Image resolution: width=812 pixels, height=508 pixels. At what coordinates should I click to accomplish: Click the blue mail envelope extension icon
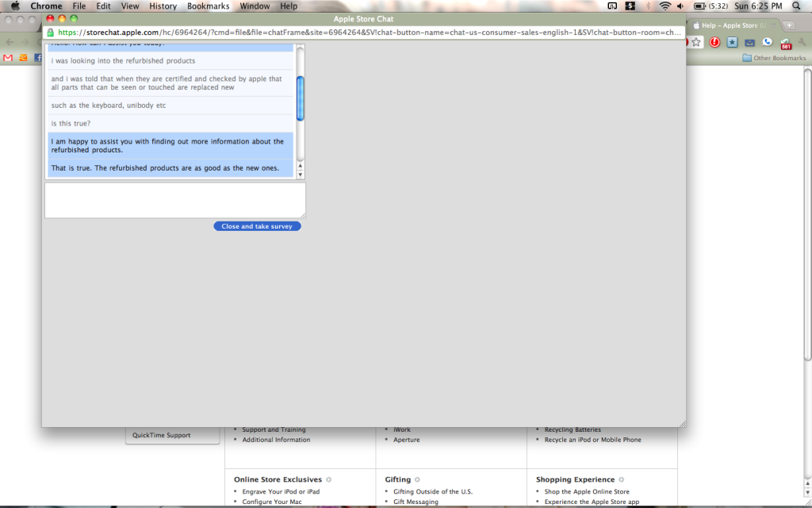point(749,43)
